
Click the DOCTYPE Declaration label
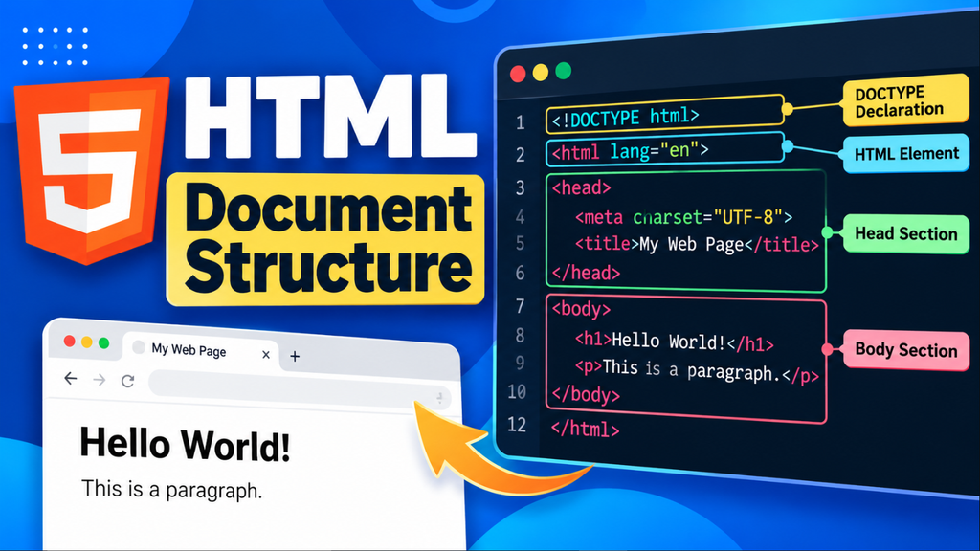point(905,100)
